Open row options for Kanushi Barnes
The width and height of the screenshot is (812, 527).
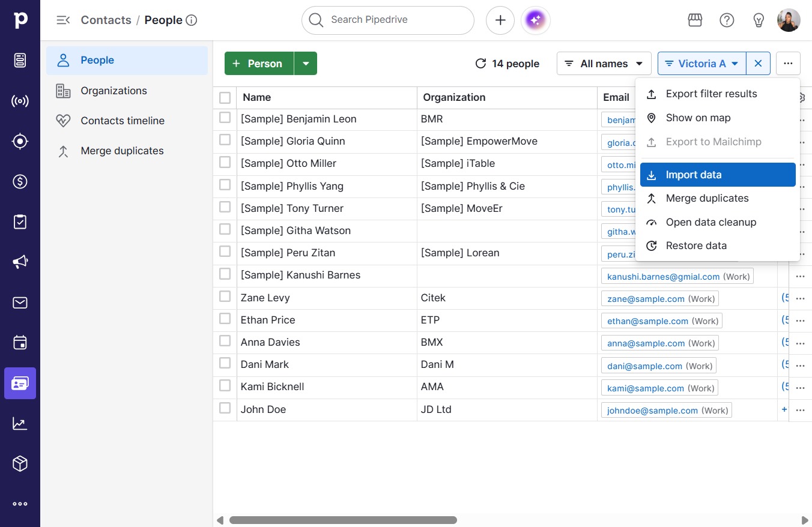pyautogui.click(x=800, y=277)
